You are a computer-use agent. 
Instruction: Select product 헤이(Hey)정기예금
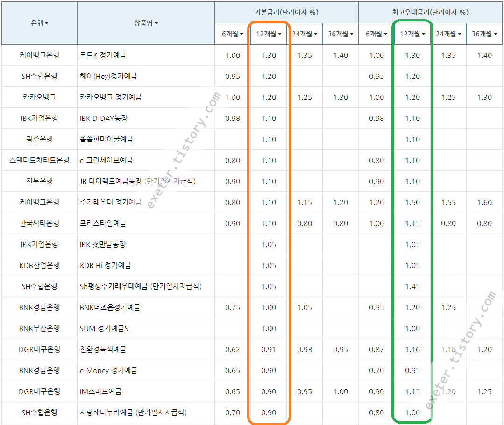[108, 76]
